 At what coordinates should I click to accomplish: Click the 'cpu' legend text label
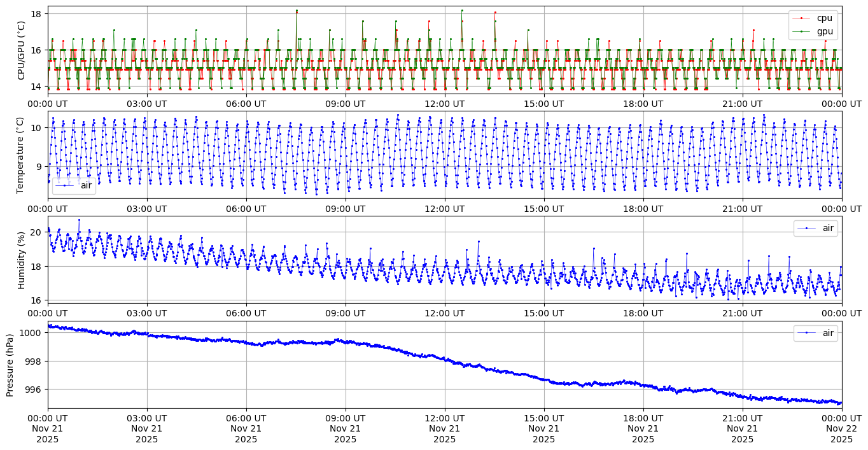click(x=824, y=18)
